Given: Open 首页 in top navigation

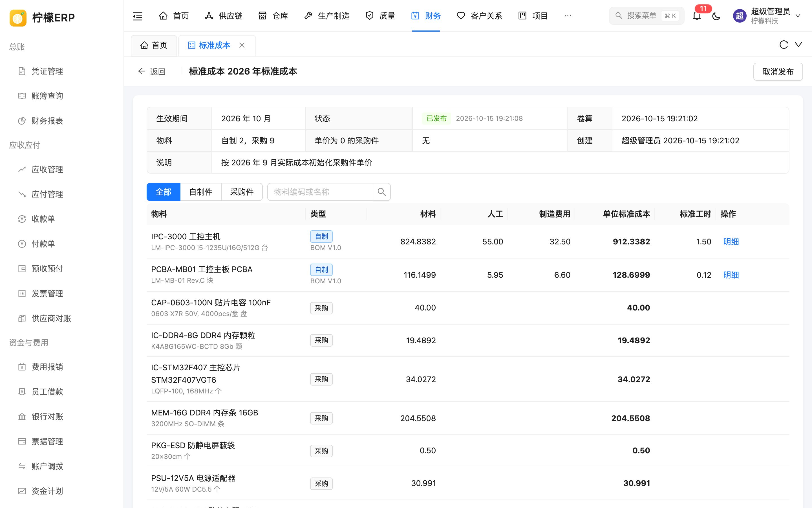Looking at the screenshot, I should click(x=174, y=16).
